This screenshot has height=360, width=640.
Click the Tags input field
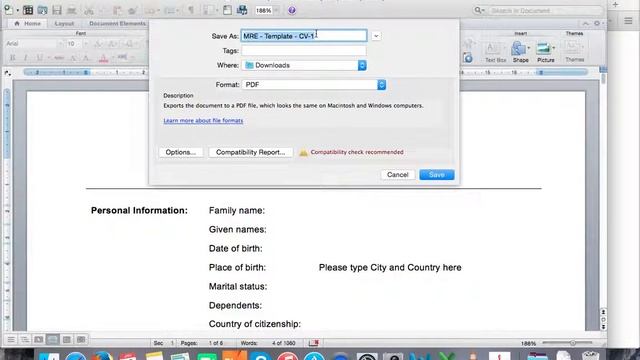point(304,51)
